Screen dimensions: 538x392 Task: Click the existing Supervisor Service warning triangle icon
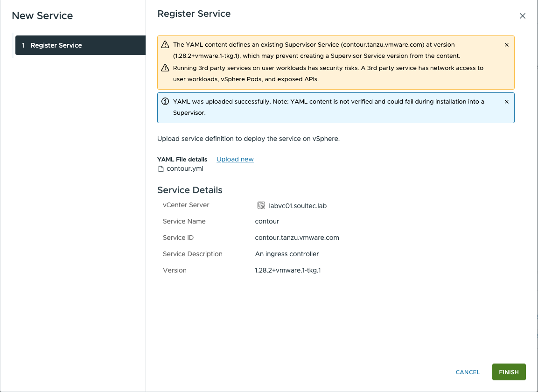click(165, 45)
